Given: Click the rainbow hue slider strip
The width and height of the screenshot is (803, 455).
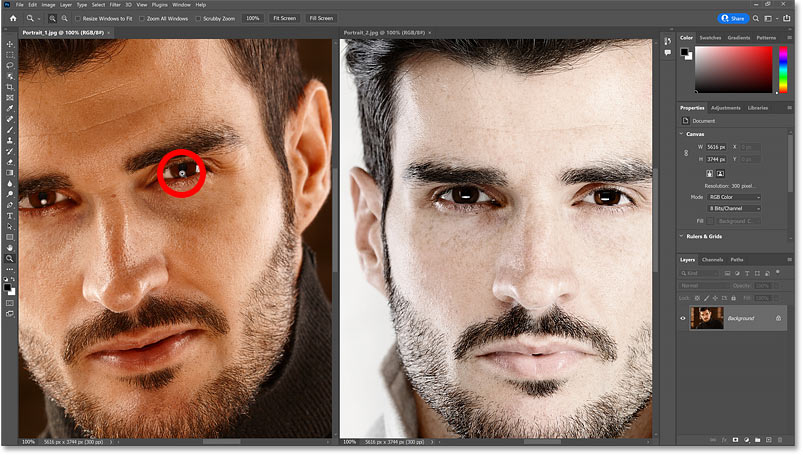Looking at the screenshot, I should click(x=783, y=70).
